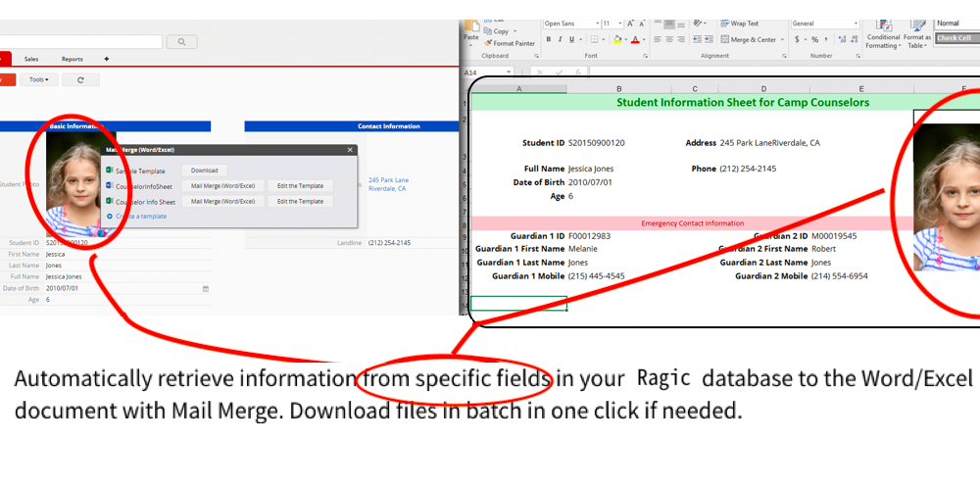This screenshot has width=980, height=490.
Task: Click the Decrease Decimal icon
Action: 855,39
